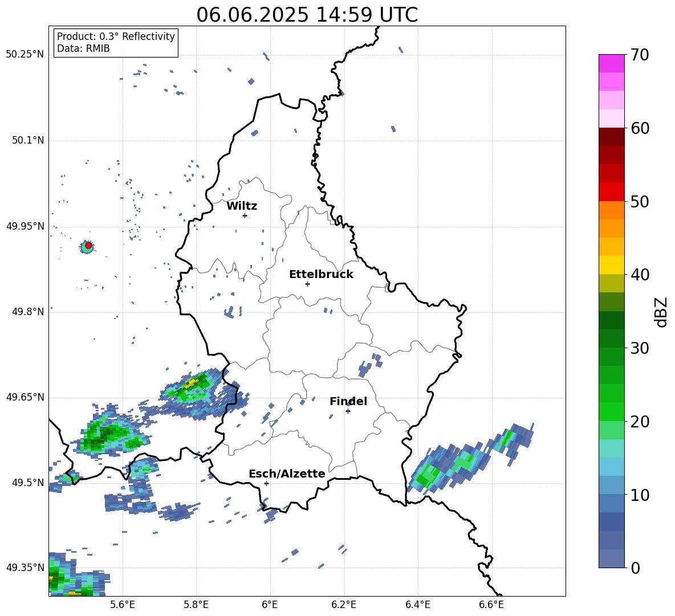Click the 5.8°E longitude label

196,605
